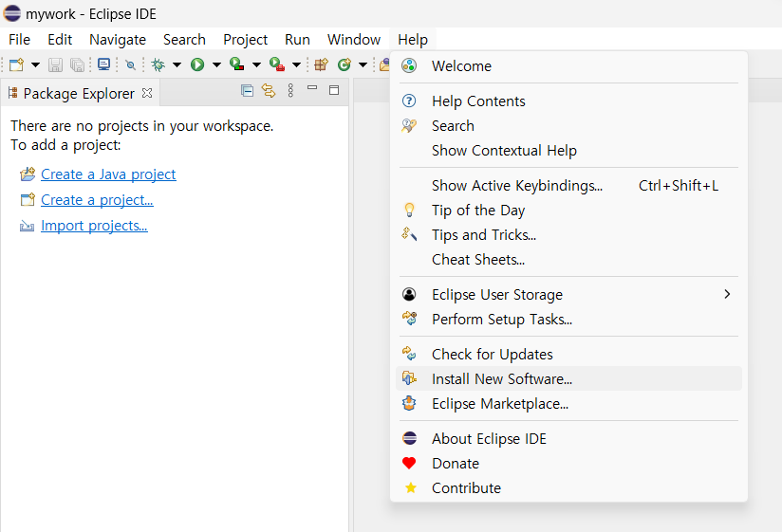
Task: Click the New Java Class icon
Action: 344,64
